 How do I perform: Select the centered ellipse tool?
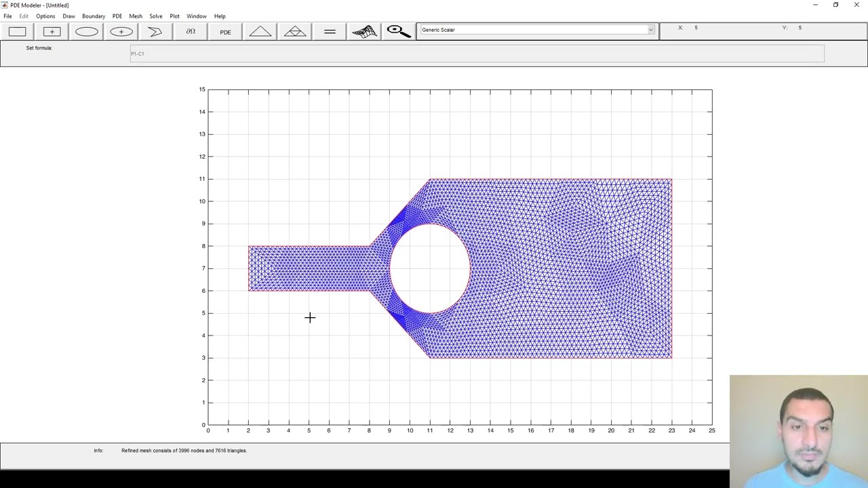121,32
